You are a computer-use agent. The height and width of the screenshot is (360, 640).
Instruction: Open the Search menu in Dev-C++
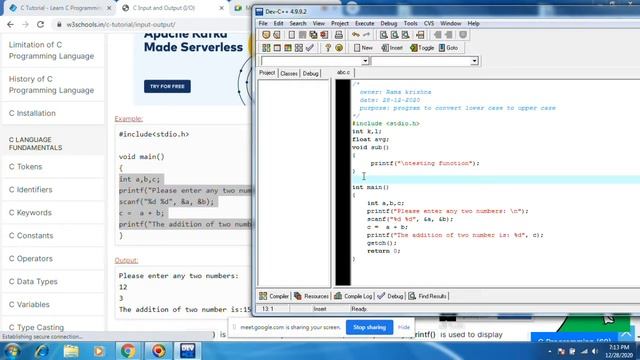(x=298, y=24)
